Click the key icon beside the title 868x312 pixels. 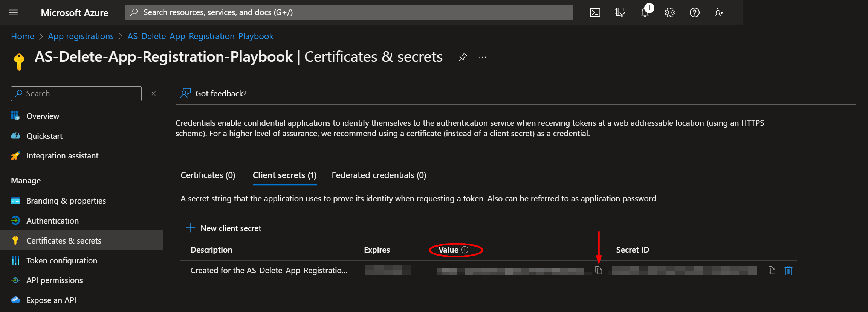[19, 61]
